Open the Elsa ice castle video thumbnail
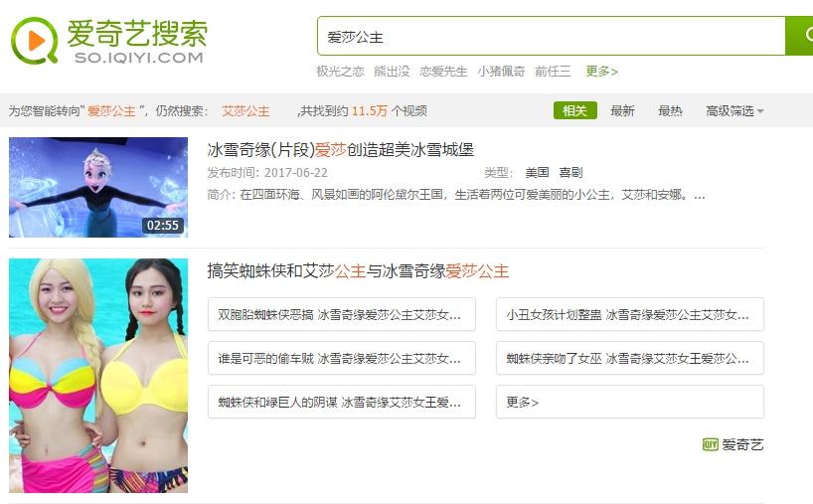Screen dimensions: 813x504 tap(98, 187)
